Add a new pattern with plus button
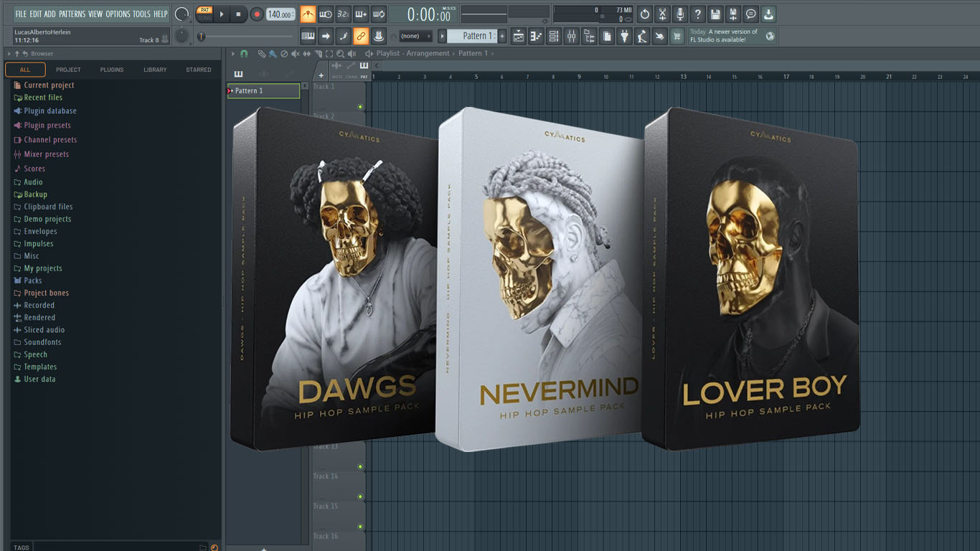Image resolution: width=980 pixels, height=551 pixels. point(502,36)
